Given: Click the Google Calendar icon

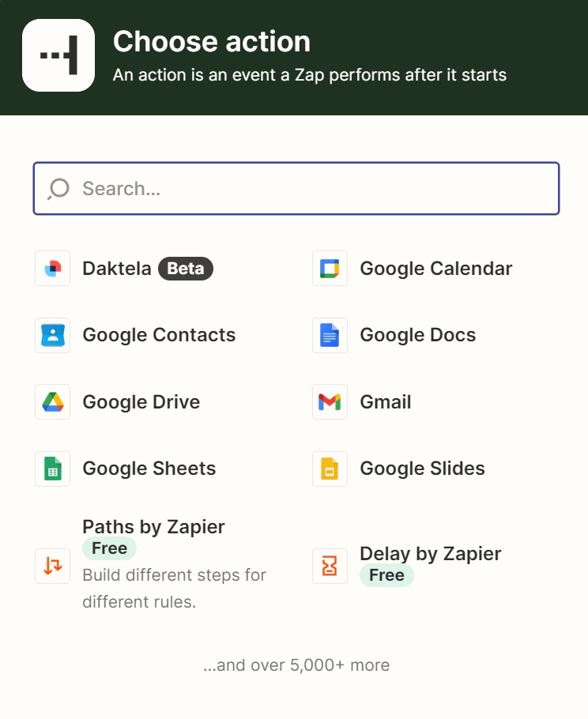Looking at the screenshot, I should coord(330,269).
